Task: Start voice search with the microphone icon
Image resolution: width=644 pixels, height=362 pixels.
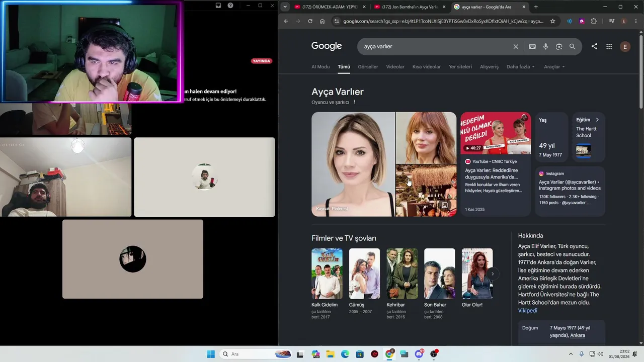Action: (x=545, y=46)
